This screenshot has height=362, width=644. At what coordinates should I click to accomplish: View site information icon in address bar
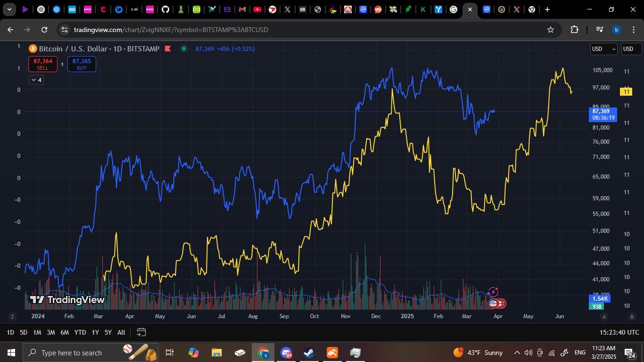(65, 30)
